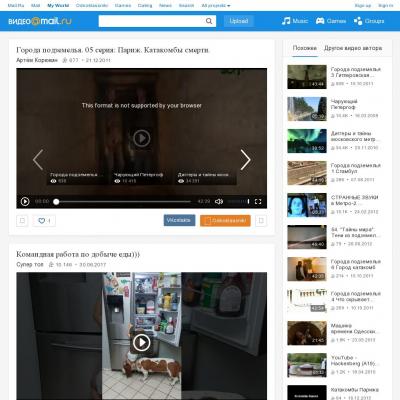Start the dog refrigerator video
Image resolution: width=400 pixels, height=400 pixels.
pos(141,342)
